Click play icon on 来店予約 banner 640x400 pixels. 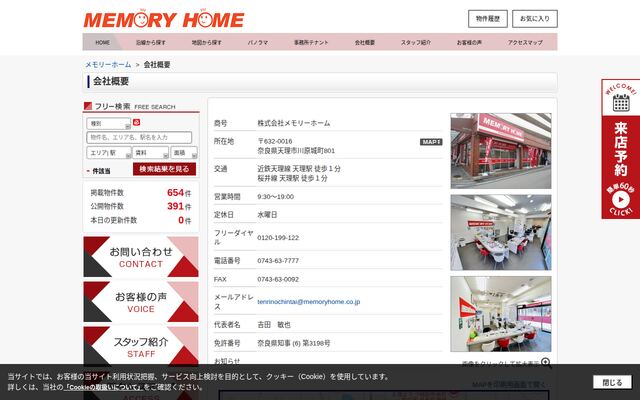tap(621, 200)
